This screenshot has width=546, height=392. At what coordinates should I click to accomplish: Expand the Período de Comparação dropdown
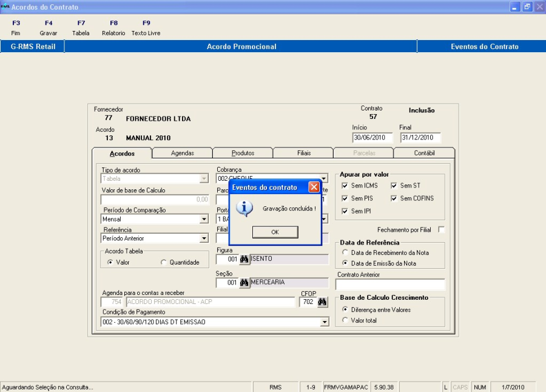tap(204, 219)
